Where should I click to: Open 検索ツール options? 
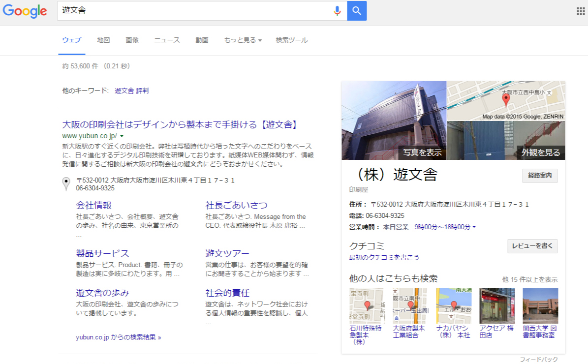click(292, 40)
